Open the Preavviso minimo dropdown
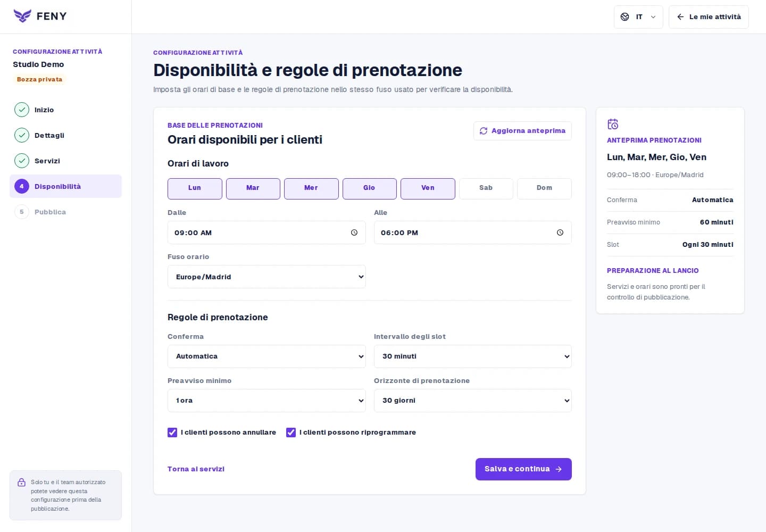The height and width of the screenshot is (532, 766). [x=267, y=401]
